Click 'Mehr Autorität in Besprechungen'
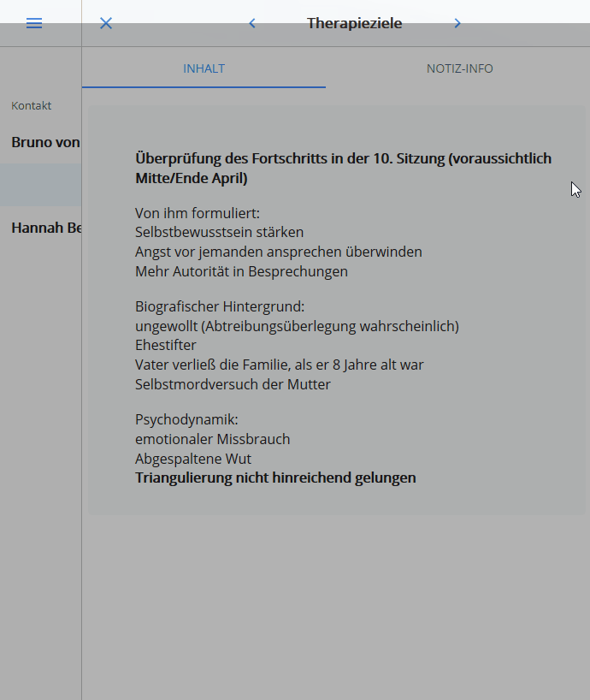The height and width of the screenshot is (700, 590). click(242, 271)
